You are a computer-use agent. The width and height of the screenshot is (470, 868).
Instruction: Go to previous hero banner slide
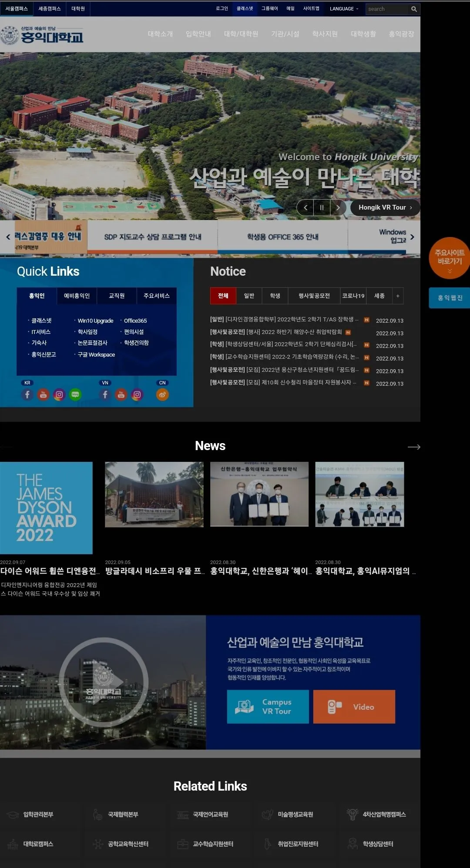pos(305,207)
